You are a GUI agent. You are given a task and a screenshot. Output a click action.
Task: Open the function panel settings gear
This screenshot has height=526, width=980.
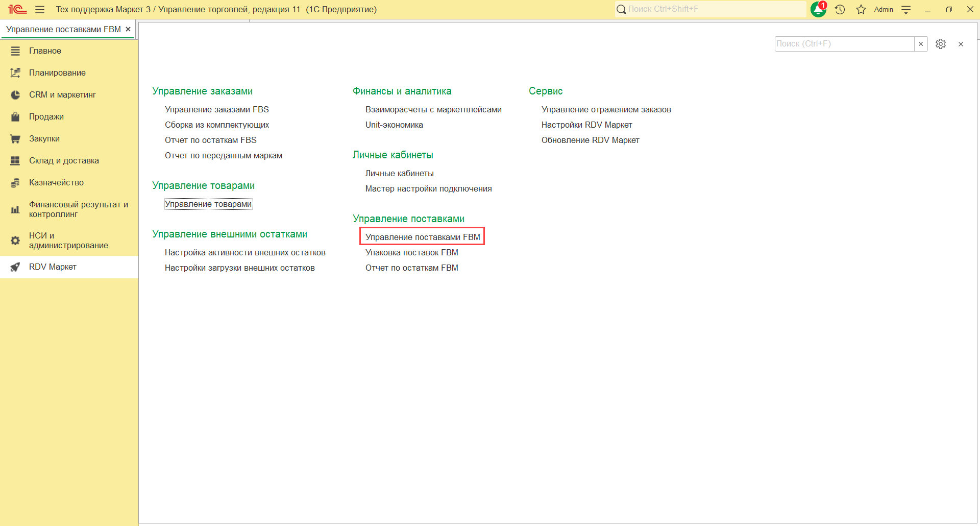click(941, 44)
